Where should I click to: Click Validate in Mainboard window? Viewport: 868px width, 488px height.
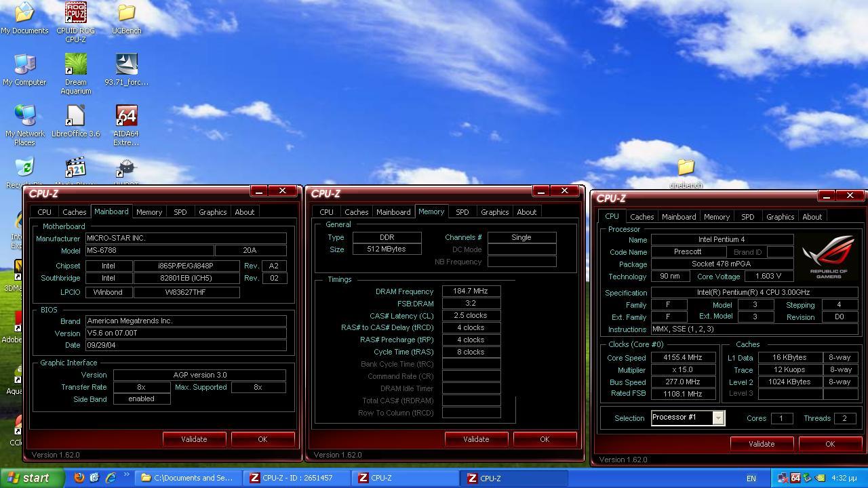click(x=194, y=439)
